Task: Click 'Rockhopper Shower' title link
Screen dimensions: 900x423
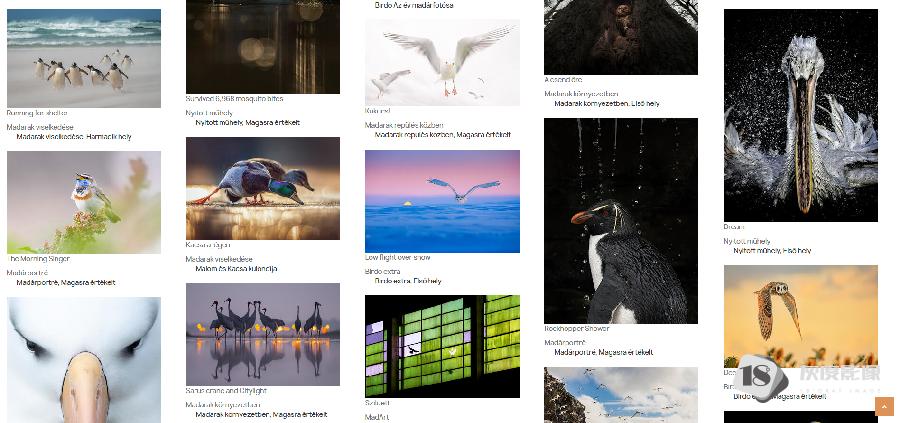Action: pos(577,329)
